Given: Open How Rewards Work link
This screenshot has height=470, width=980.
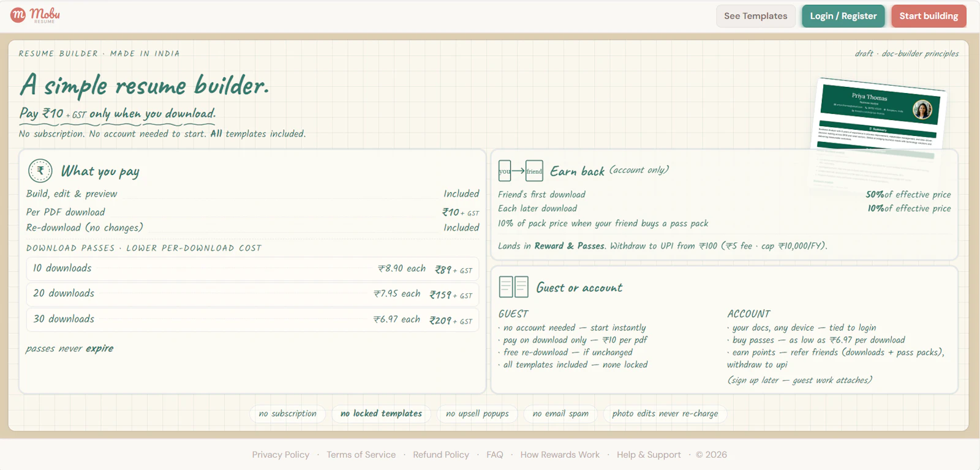Looking at the screenshot, I should (560, 455).
